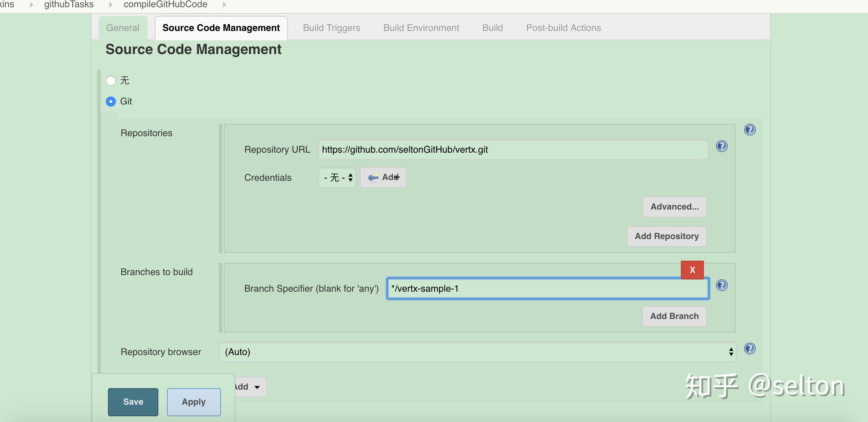
Task: Select the 无 (none) radio option
Action: click(x=111, y=80)
